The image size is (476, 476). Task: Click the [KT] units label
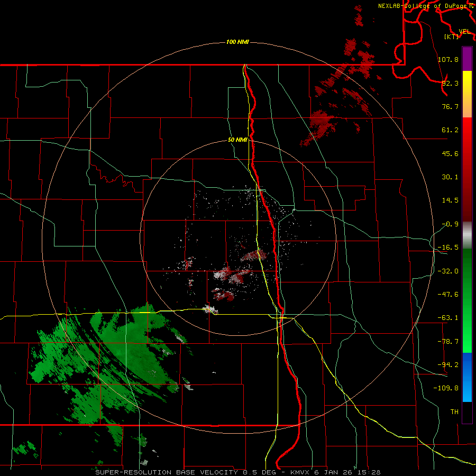pos(452,36)
